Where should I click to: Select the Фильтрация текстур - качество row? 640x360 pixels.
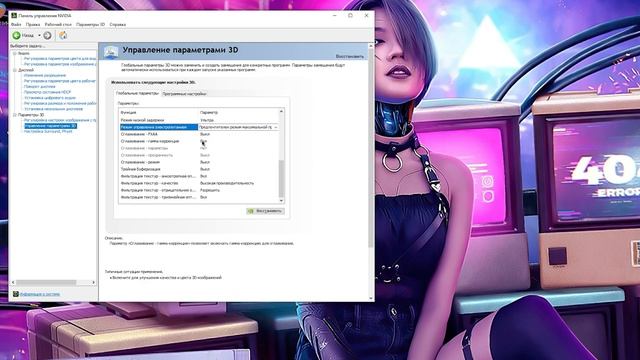[x=199, y=183]
